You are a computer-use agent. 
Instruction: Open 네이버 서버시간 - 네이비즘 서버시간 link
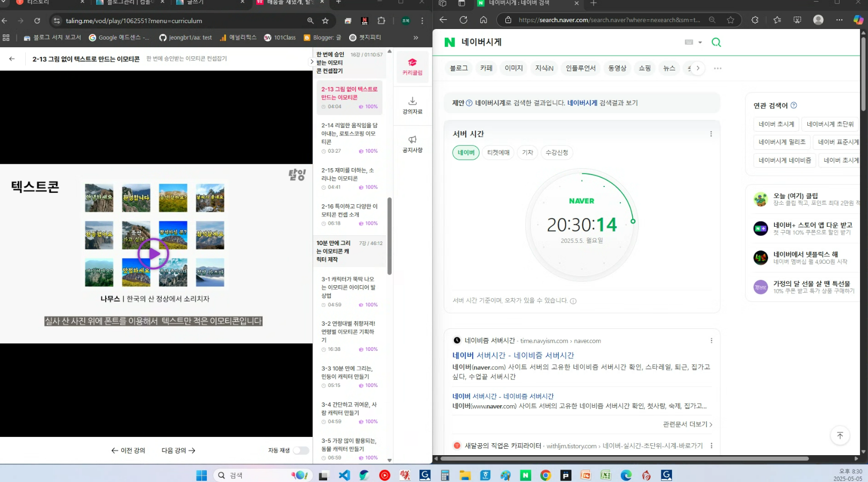tap(513, 355)
